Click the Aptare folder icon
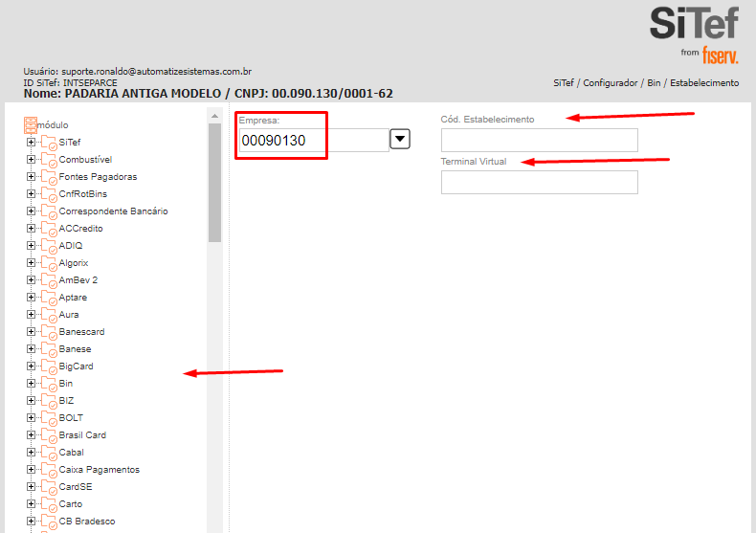The image size is (756, 533). tap(49, 298)
